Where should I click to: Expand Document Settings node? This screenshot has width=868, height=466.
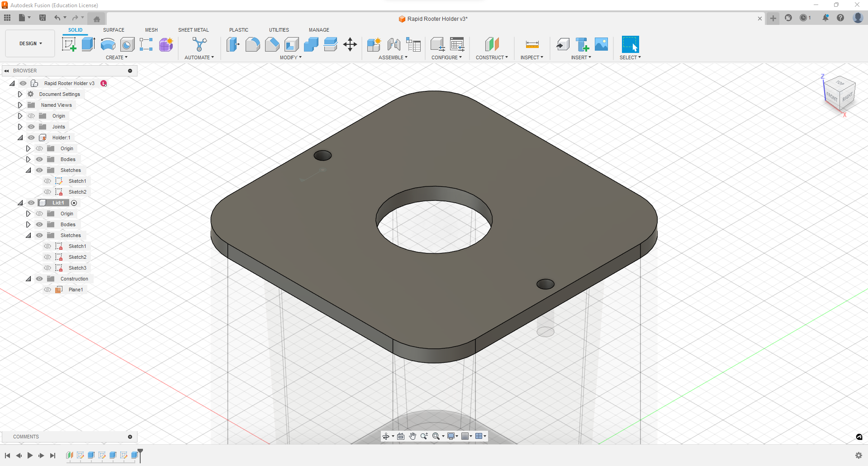tap(20, 94)
